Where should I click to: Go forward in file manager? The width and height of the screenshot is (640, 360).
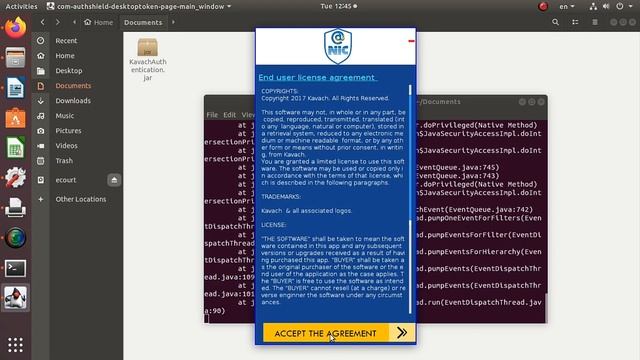58,22
